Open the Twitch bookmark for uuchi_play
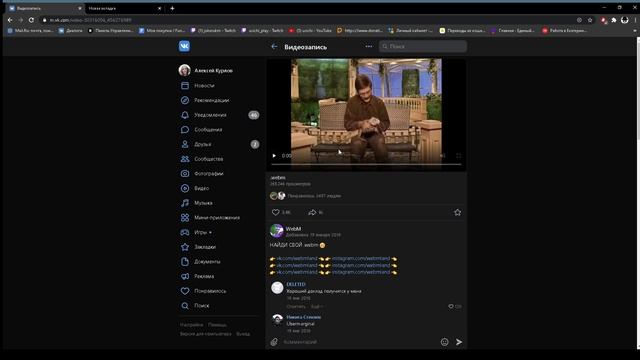This screenshot has height=360, width=640. tap(262, 31)
